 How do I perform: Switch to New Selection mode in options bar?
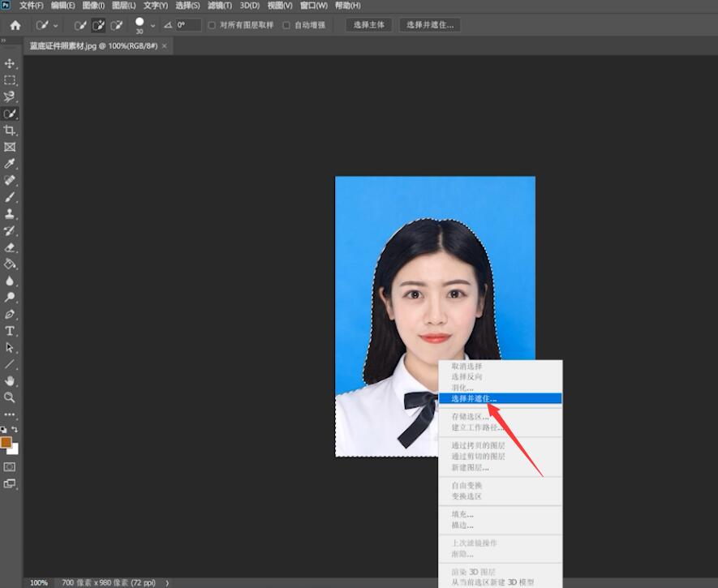click(x=80, y=25)
